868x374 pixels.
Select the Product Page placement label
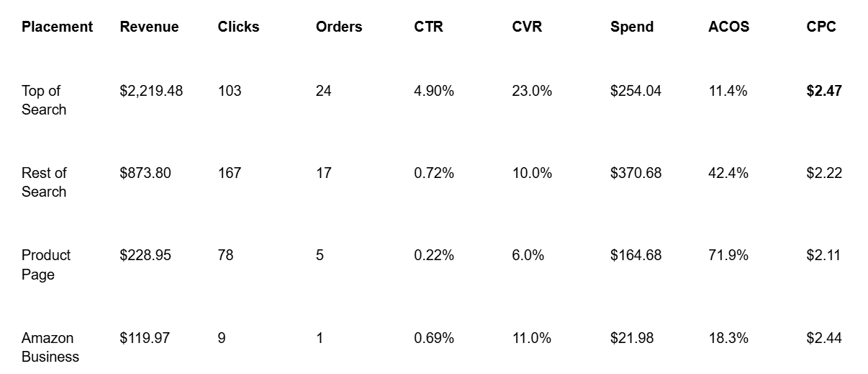click(x=46, y=264)
